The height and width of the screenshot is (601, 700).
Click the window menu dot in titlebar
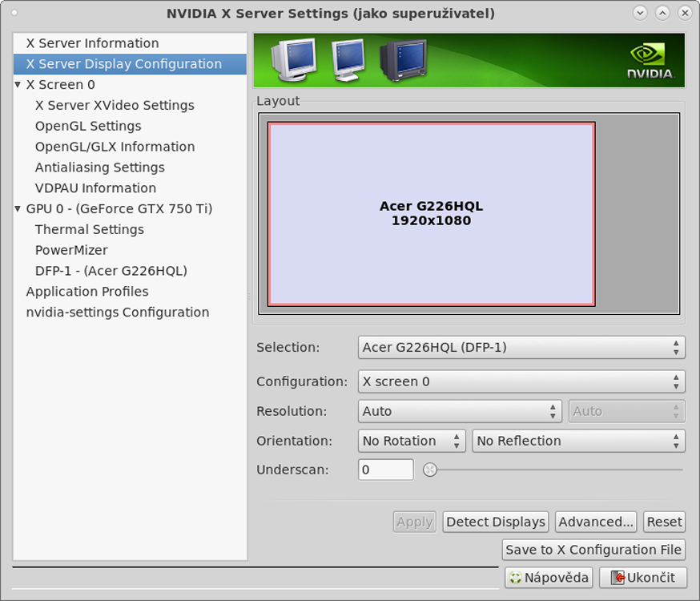coord(14,13)
